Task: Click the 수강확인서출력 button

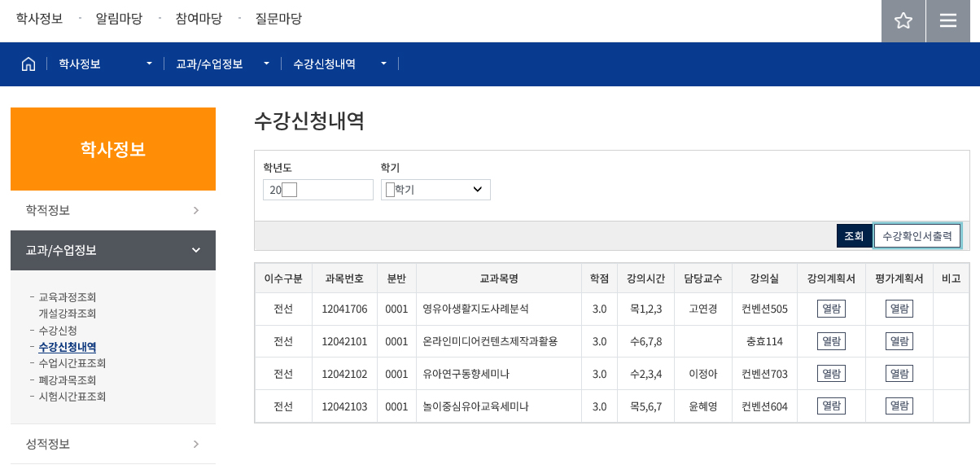Action: click(x=917, y=236)
